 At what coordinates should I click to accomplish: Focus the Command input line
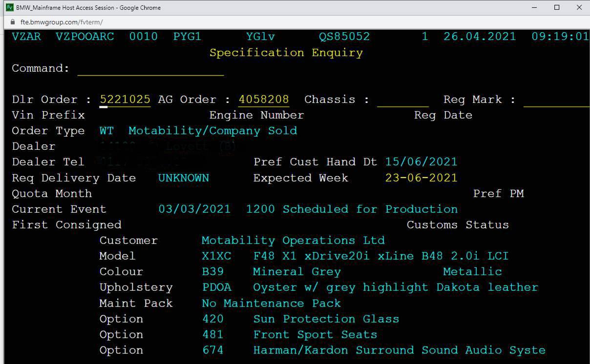click(x=150, y=69)
